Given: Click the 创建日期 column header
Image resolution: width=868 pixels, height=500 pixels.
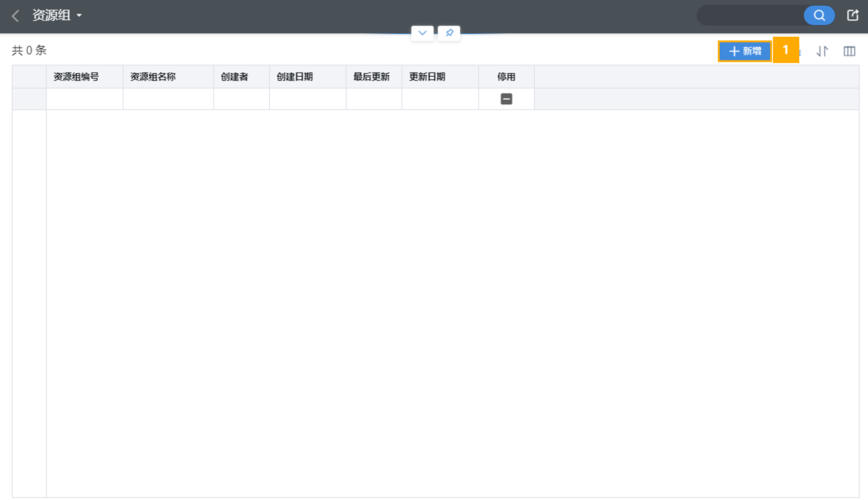Looking at the screenshot, I should [x=308, y=77].
